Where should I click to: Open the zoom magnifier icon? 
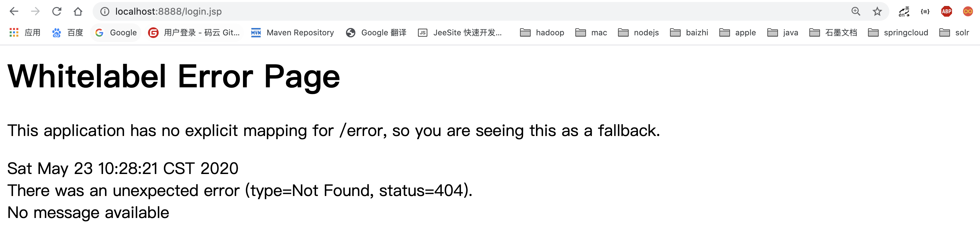coord(856,11)
